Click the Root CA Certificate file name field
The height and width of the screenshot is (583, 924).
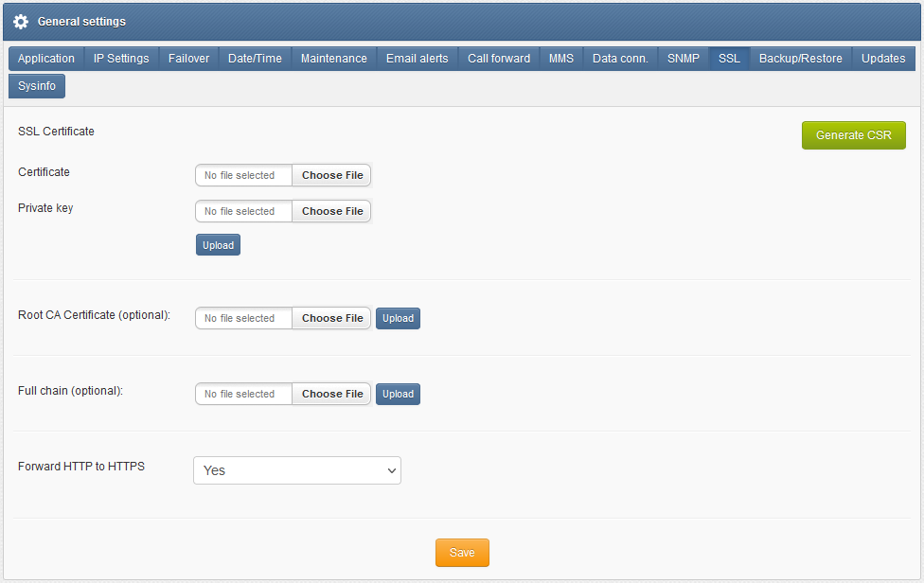244,318
